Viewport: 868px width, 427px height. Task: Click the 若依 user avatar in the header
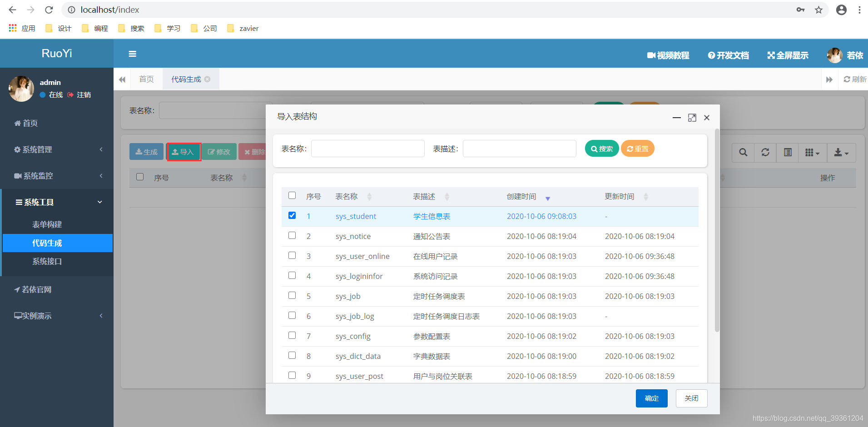[835, 55]
